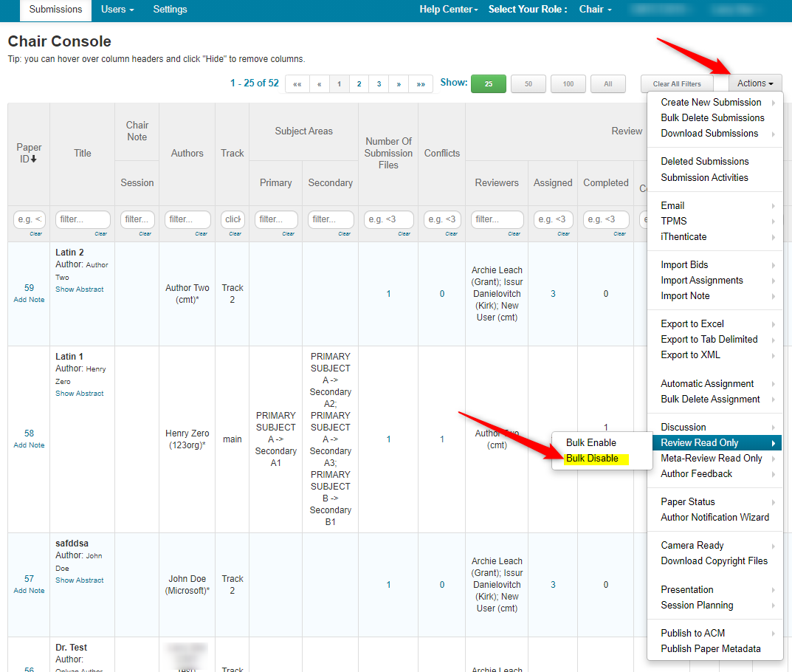Viewport: 792px width, 672px height.
Task: Click the next page arrow in pagination
Action: click(399, 84)
